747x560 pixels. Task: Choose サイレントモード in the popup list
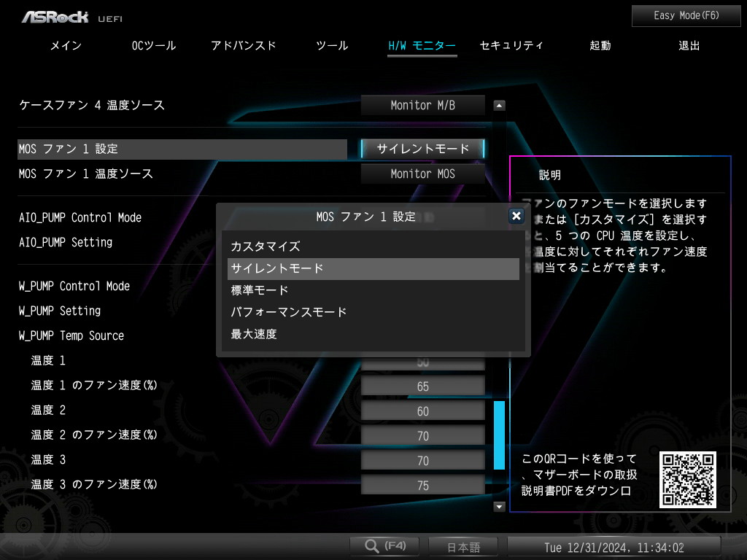[373, 268]
